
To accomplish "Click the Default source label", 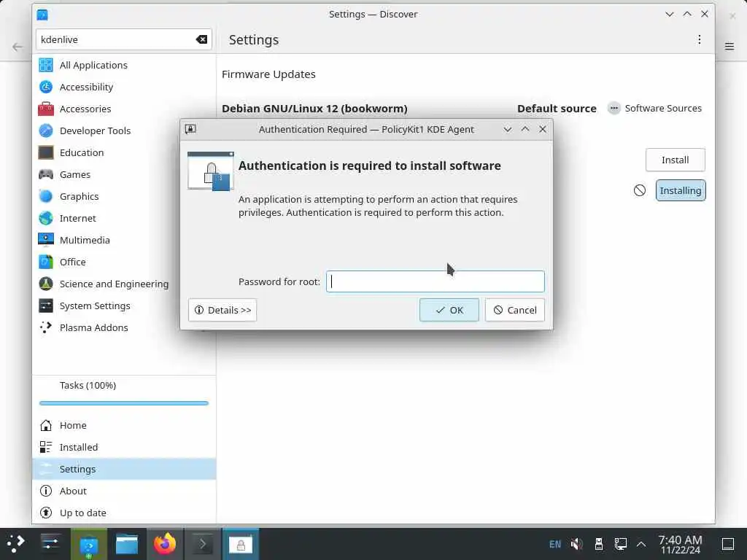I will point(557,109).
